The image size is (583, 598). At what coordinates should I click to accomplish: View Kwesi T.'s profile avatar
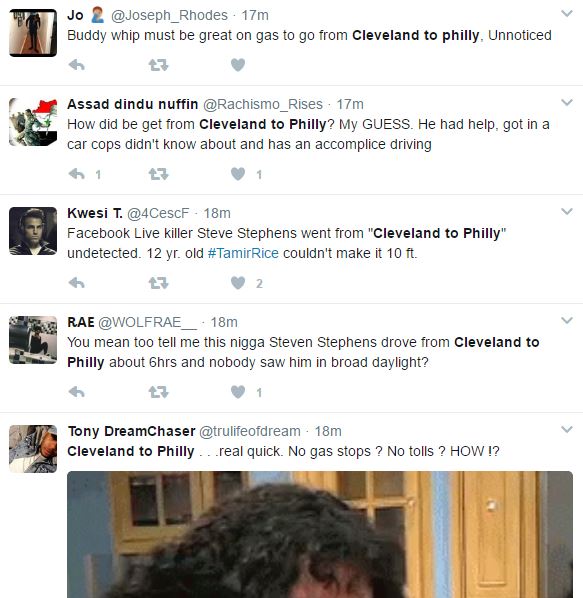click(x=33, y=231)
